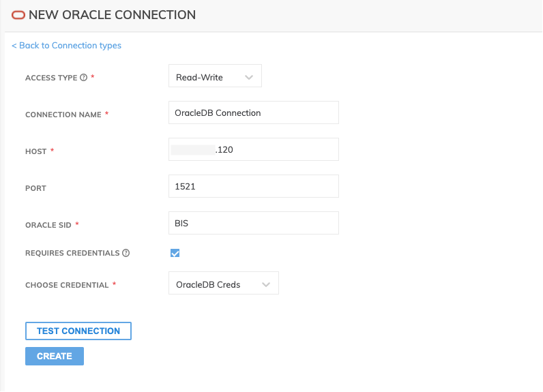Click the Oracle logo icon in header
The height and width of the screenshot is (392, 543).
click(x=18, y=15)
